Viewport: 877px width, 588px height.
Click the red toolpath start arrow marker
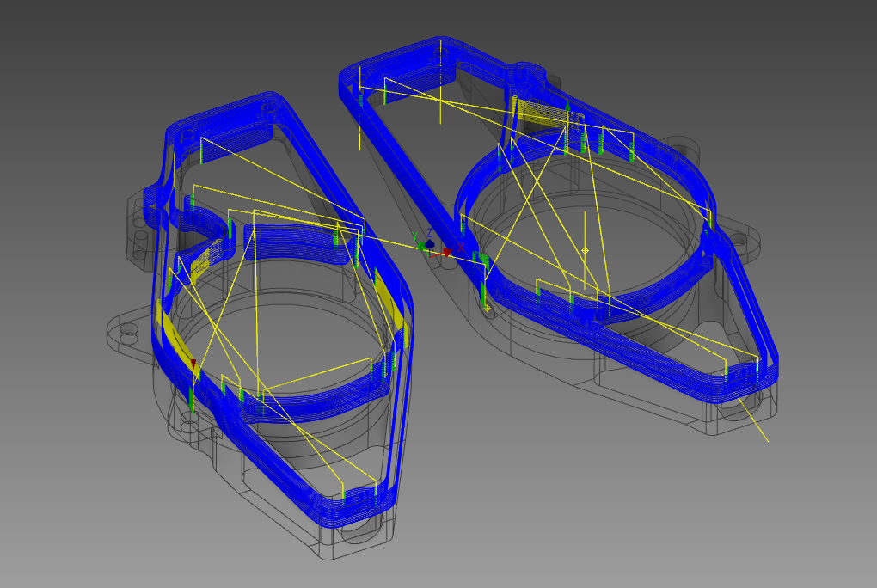coord(194,365)
